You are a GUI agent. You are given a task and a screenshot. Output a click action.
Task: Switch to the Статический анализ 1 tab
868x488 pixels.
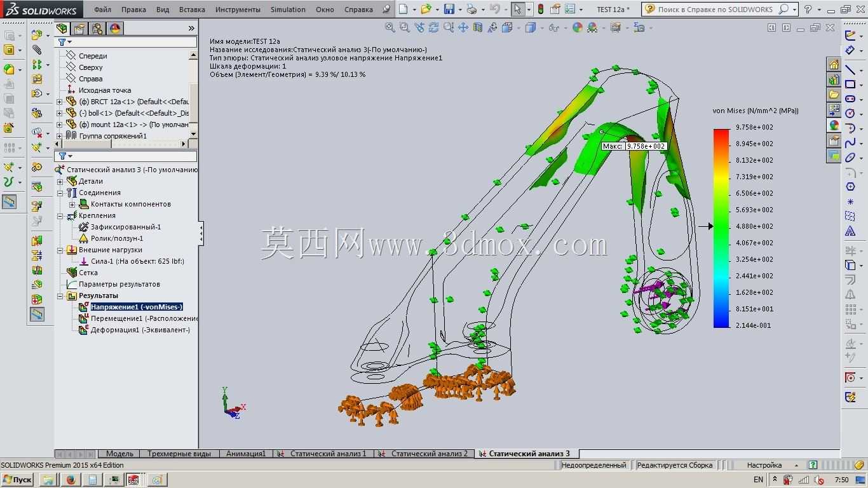tap(323, 454)
